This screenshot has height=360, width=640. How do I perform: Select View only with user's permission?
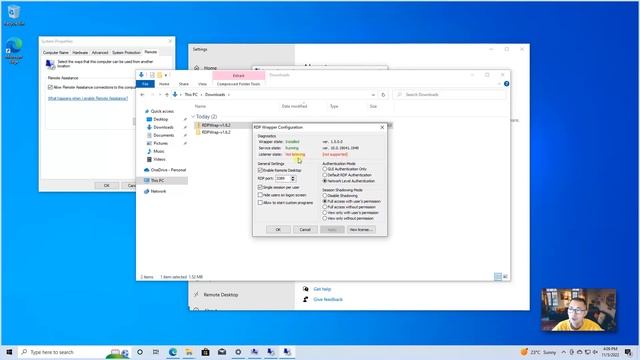pos(325,213)
